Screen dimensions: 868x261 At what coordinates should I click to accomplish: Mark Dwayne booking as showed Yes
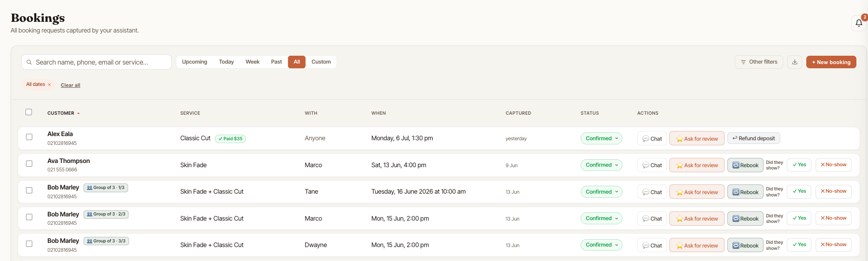[799, 245]
